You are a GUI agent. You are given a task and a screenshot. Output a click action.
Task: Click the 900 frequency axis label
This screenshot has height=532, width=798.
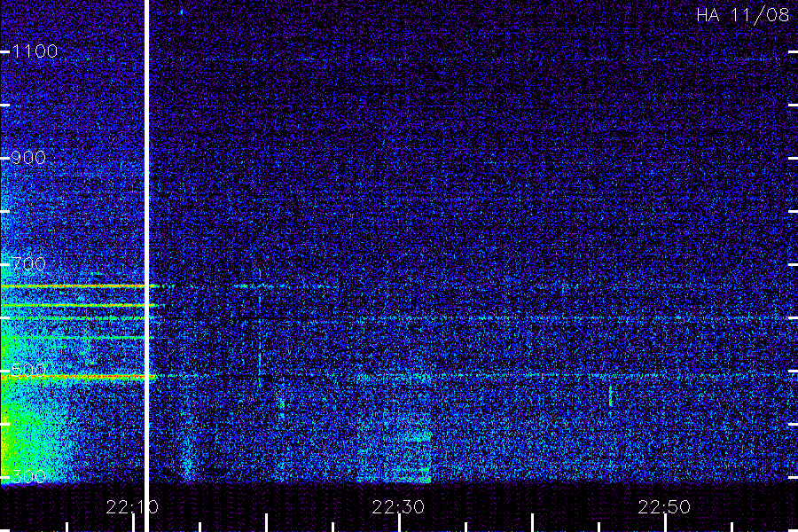28,158
